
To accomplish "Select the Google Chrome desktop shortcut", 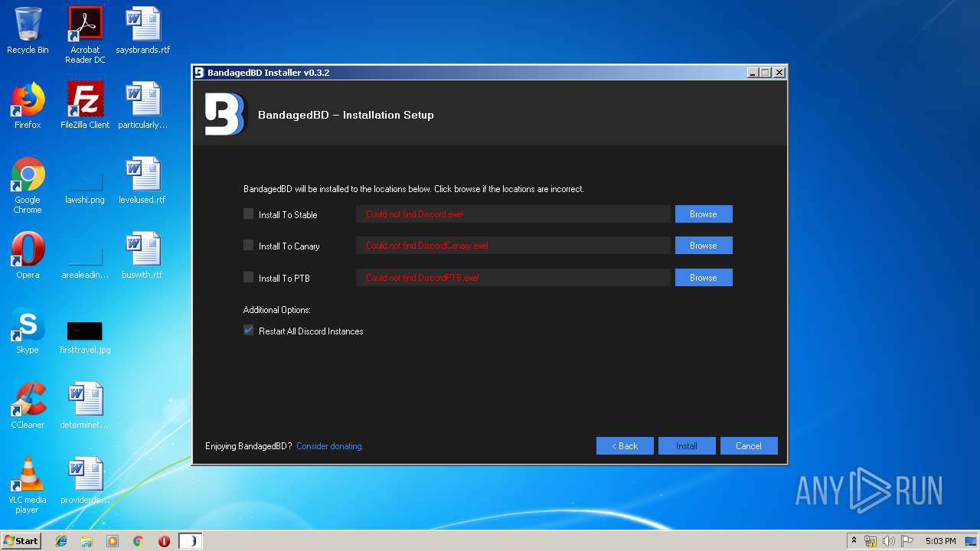I will click(28, 185).
